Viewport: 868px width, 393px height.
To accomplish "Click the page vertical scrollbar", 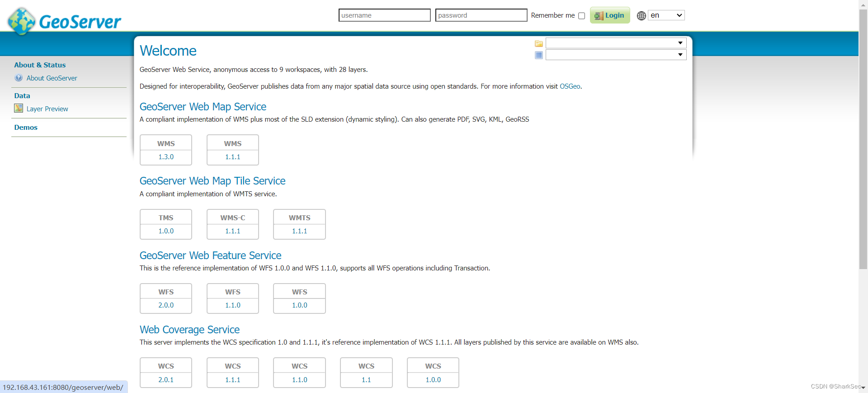I will [x=863, y=139].
